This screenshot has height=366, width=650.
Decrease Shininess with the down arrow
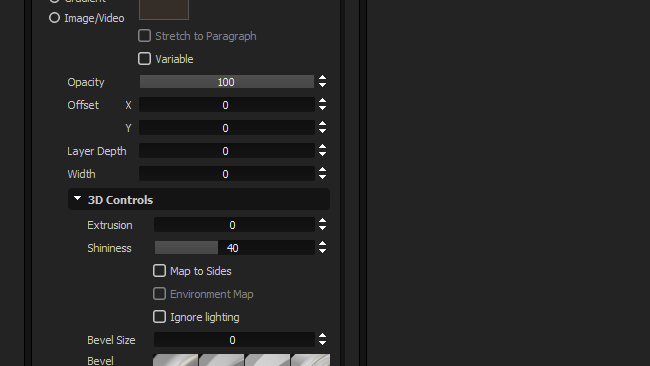[x=323, y=251]
